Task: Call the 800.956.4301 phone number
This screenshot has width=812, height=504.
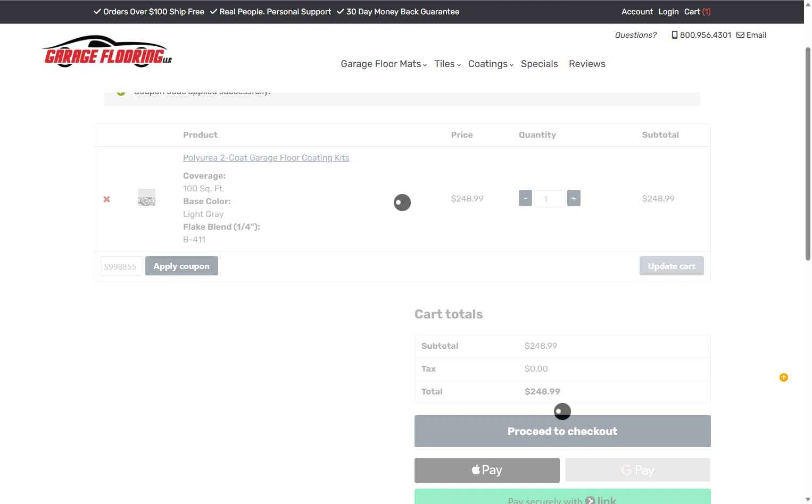Action: tap(701, 35)
